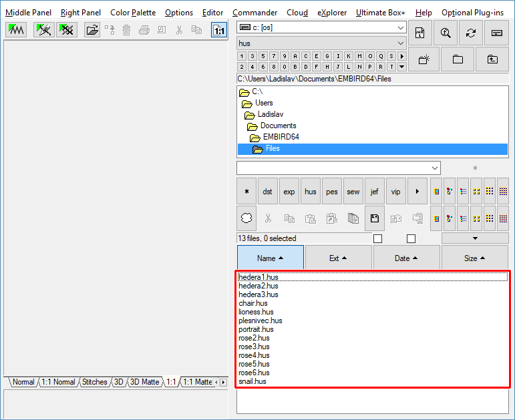Go up one folder level icon

click(x=492, y=59)
